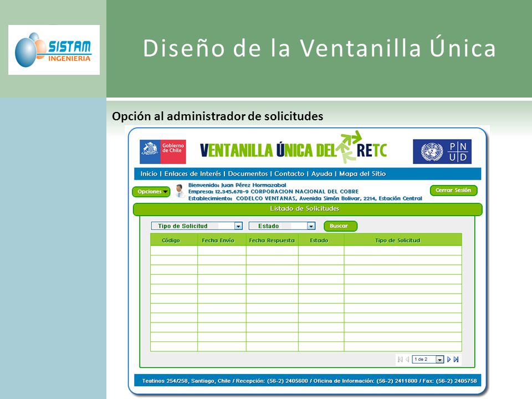The image size is (532, 399).
Task: Click the user avatar icon
Action: (180, 191)
